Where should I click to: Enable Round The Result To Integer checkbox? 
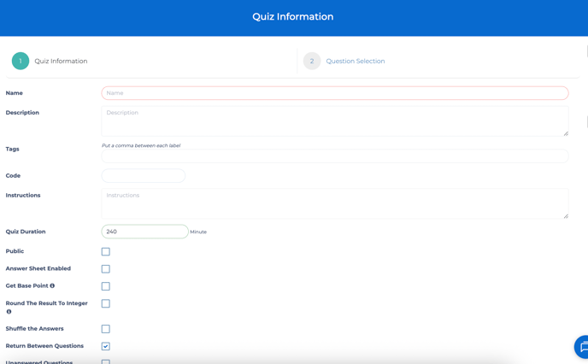coord(106,303)
